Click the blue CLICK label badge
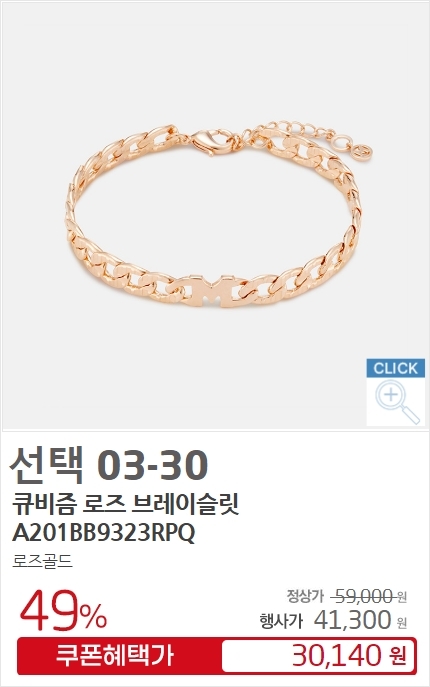Image resolution: width=430 pixels, height=687 pixels. (x=396, y=368)
